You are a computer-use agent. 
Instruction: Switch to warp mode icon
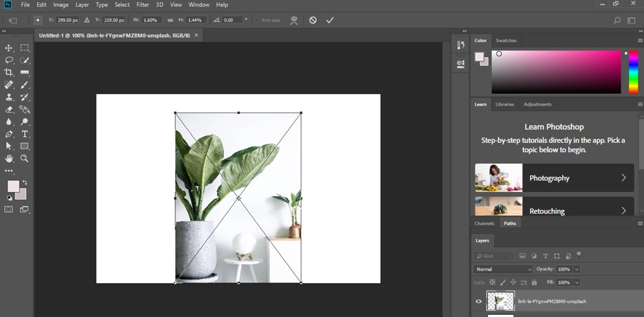click(294, 20)
